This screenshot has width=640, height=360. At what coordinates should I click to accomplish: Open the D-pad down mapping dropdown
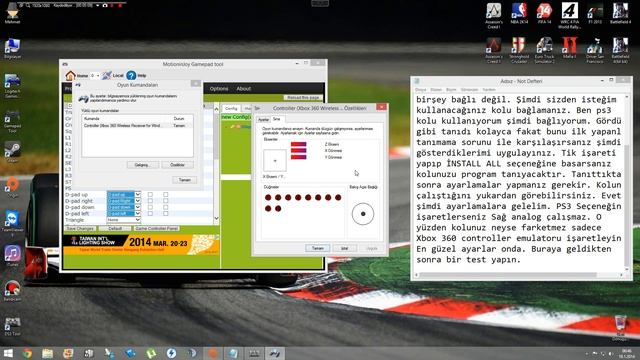[x=124, y=207]
